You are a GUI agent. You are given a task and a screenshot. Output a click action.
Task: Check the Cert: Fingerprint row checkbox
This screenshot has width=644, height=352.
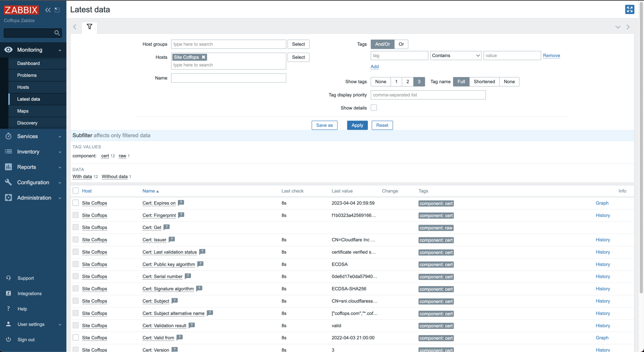75,215
